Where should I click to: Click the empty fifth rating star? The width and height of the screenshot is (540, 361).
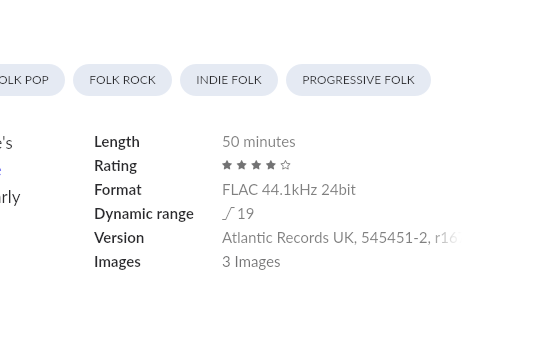(x=285, y=165)
